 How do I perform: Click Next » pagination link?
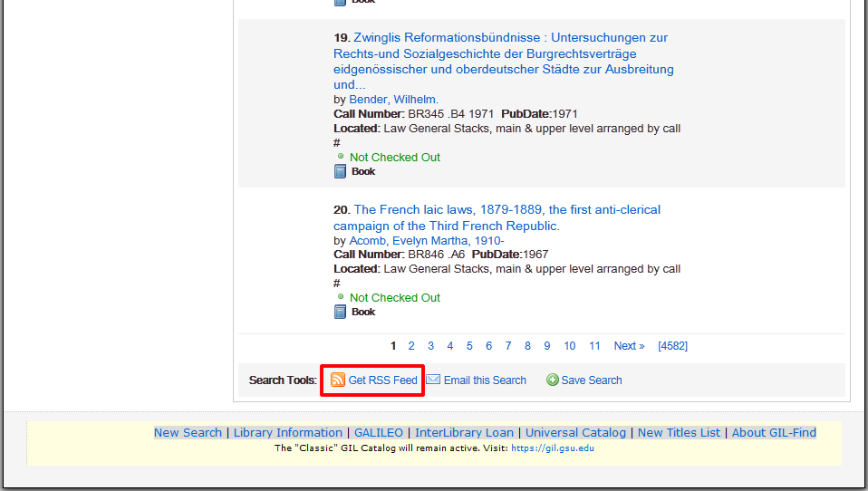630,346
